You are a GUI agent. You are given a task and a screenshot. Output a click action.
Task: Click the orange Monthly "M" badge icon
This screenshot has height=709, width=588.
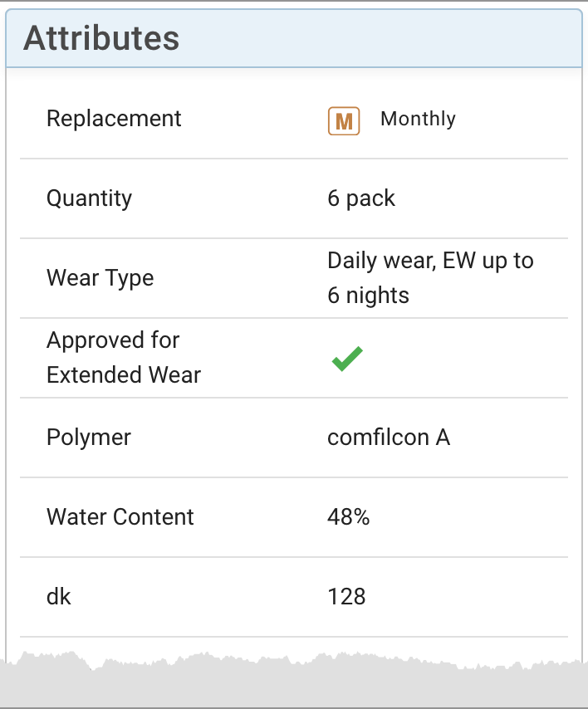pyautogui.click(x=344, y=121)
